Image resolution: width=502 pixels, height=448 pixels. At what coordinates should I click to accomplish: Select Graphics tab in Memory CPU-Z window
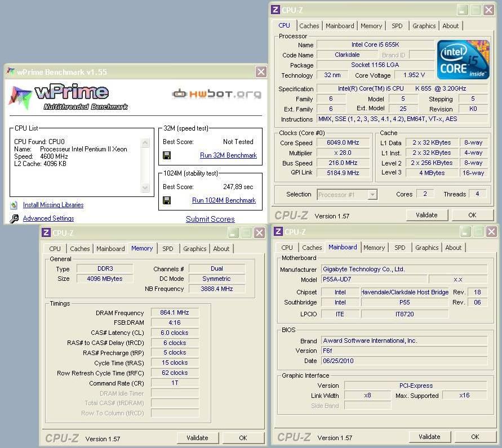(194, 249)
